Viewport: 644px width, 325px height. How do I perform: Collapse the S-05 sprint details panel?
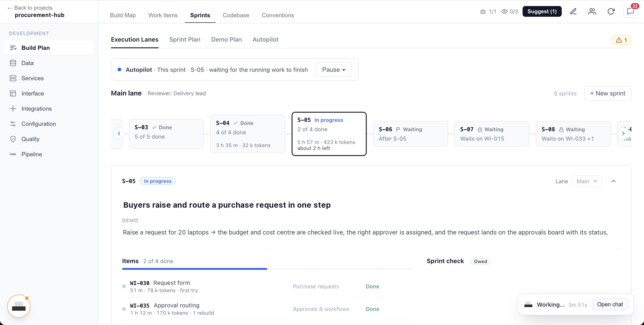614,181
